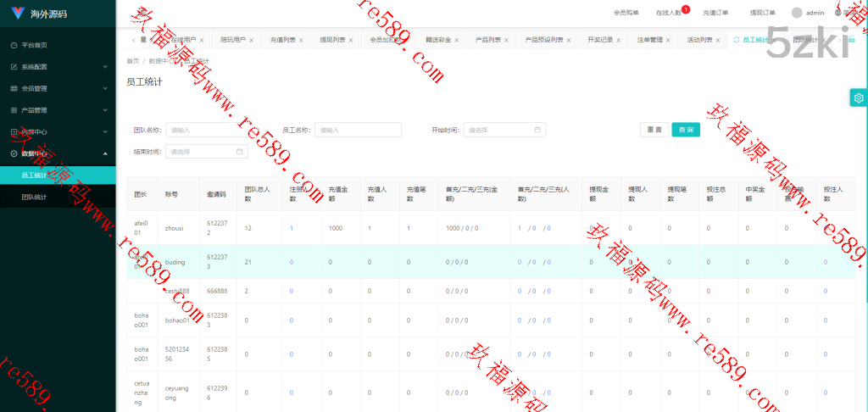868x412 pixels.
Task: Open the calendar picker for 开始时间
Action: [x=537, y=130]
